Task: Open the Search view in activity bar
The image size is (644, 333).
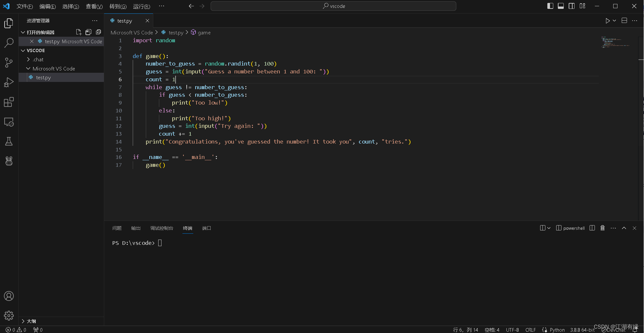Action: click(9, 43)
